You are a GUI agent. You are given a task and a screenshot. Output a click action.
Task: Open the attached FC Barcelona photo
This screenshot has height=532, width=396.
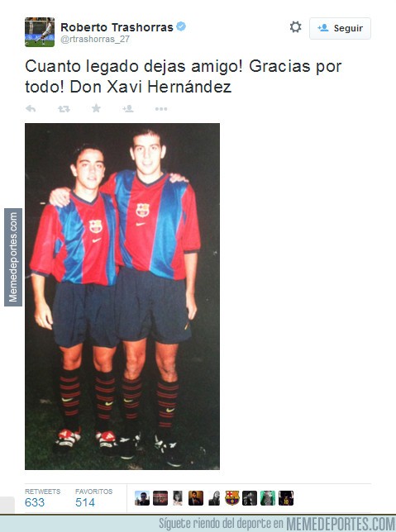pyautogui.click(x=122, y=297)
